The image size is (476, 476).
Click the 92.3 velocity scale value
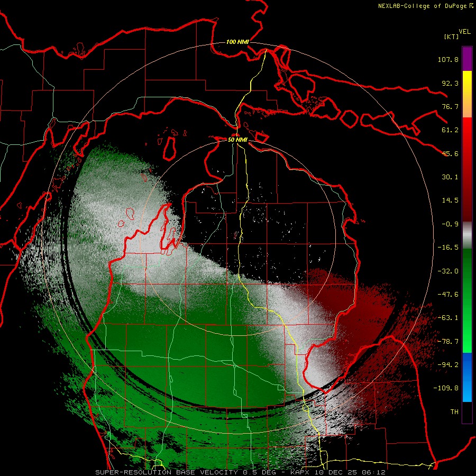450,83
